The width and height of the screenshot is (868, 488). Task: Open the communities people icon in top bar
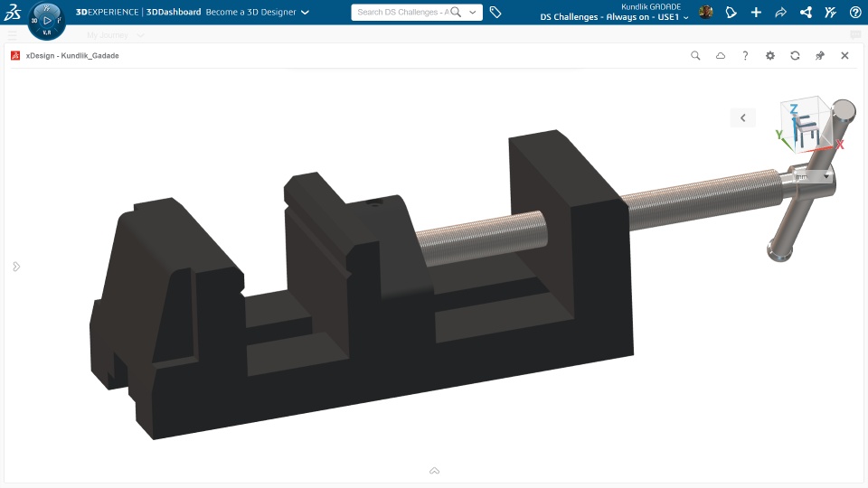(830, 12)
